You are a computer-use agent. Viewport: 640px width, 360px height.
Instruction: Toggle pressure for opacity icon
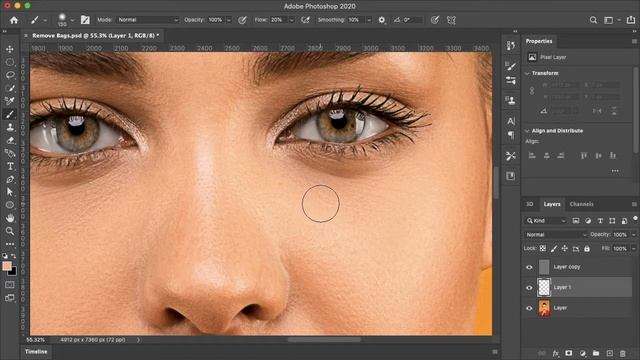(242, 20)
